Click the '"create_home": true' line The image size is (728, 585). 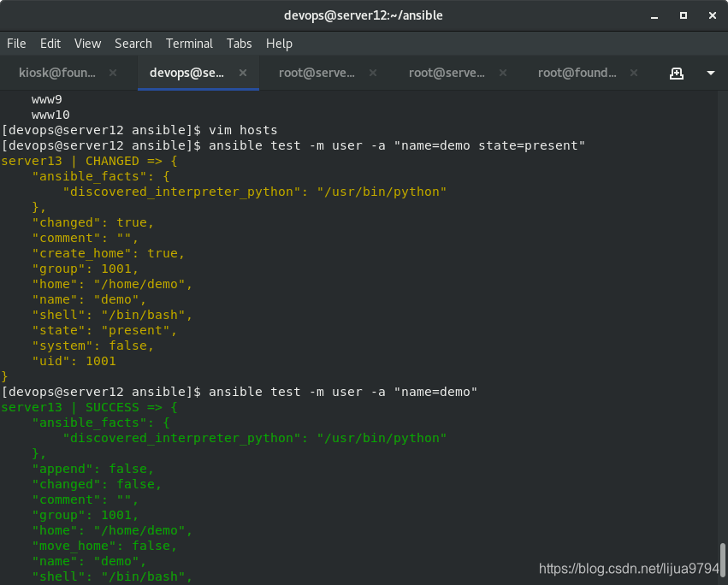tap(108, 253)
